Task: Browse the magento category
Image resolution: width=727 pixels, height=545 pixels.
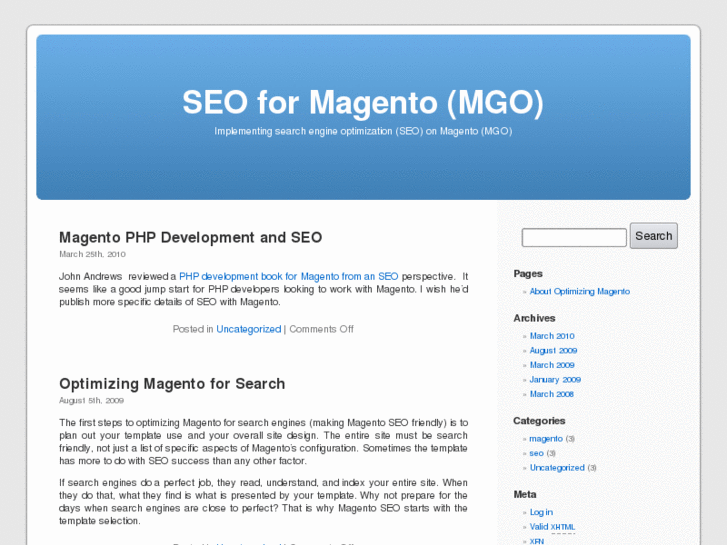Action: click(x=546, y=439)
